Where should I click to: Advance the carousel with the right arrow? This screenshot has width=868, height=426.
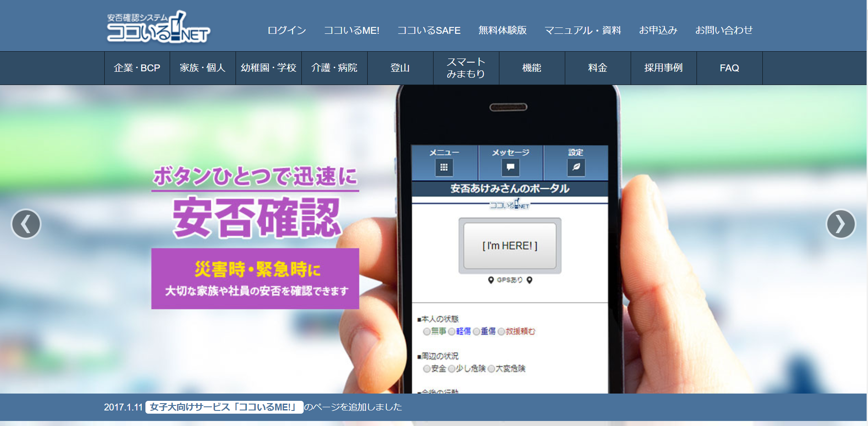(841, 224)
